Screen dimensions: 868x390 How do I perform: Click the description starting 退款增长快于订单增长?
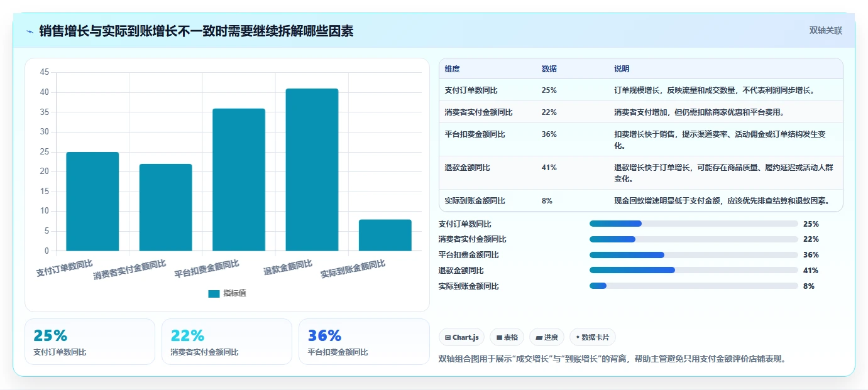coord(723,173)
